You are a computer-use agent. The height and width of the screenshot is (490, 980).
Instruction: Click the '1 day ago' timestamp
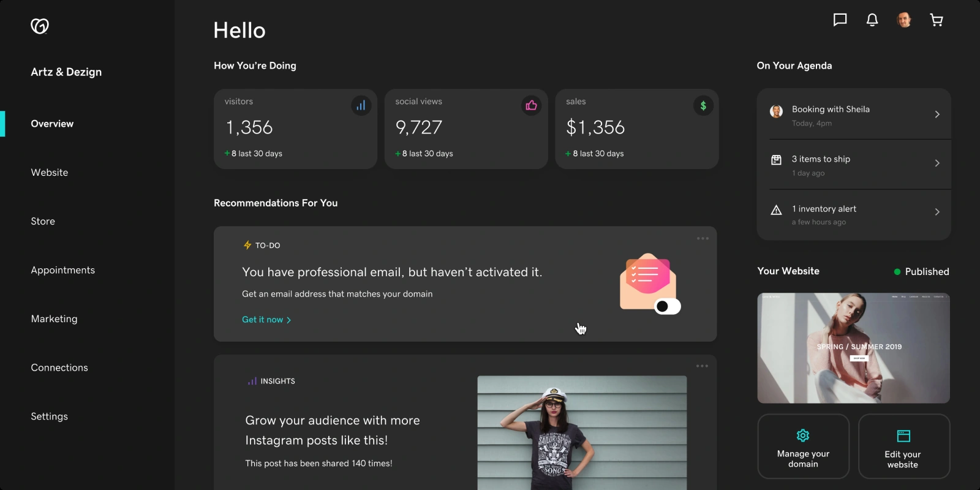pos(808,173)
